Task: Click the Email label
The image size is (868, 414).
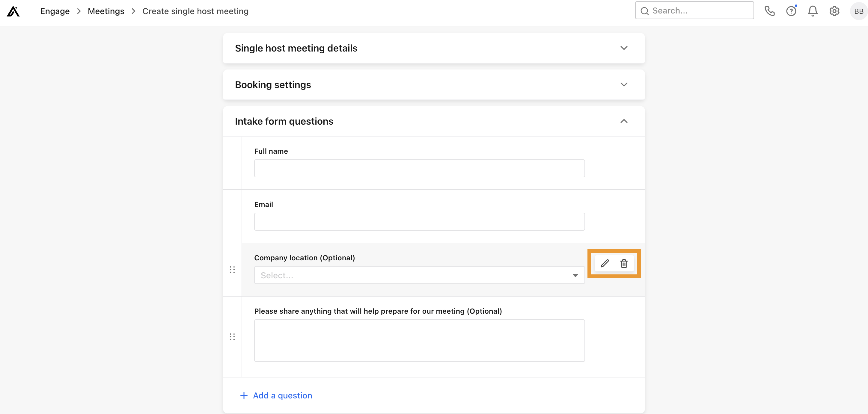Action: coord(263,205)
